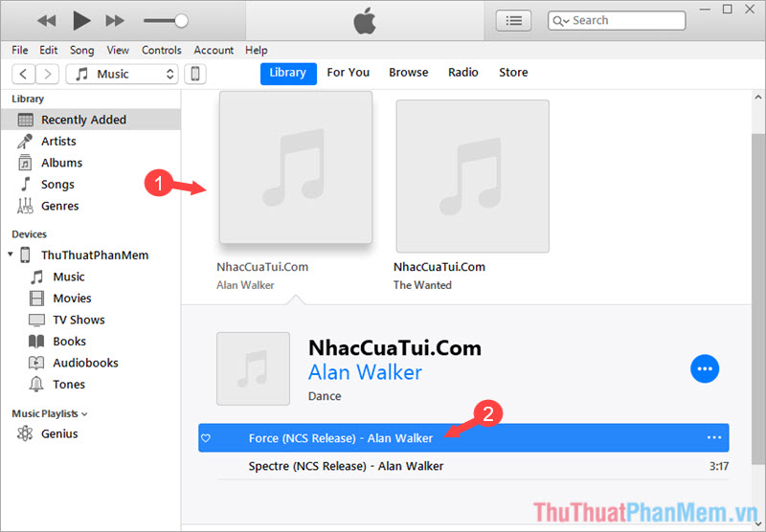Select Force (NCS Release) - Alan Walker track

[x=463, y=438]
